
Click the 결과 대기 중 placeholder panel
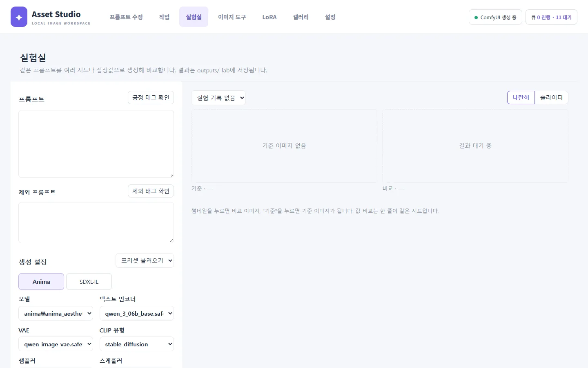pos(475,146)
